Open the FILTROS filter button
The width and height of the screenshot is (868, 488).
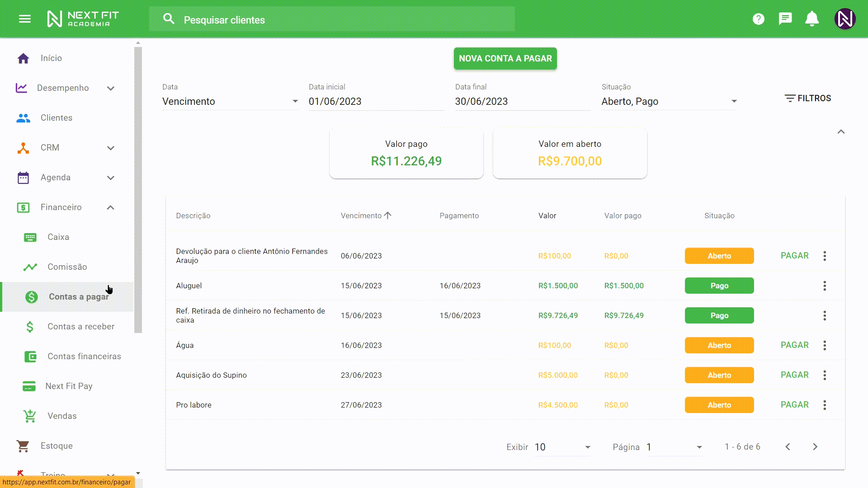[808, 99]
